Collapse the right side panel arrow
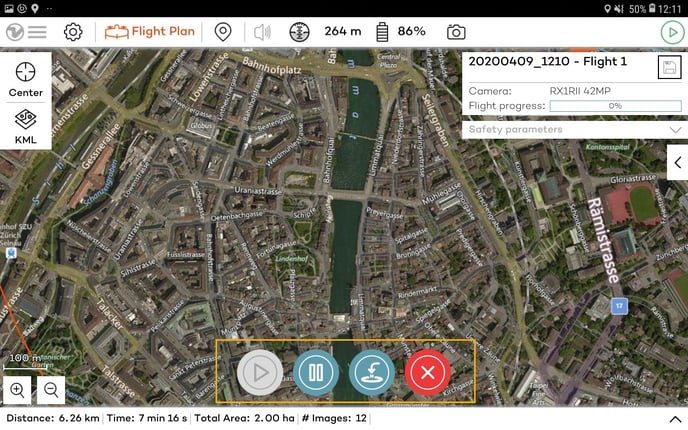This screenshot has height=430, width=688. click(x=677, y=162)
